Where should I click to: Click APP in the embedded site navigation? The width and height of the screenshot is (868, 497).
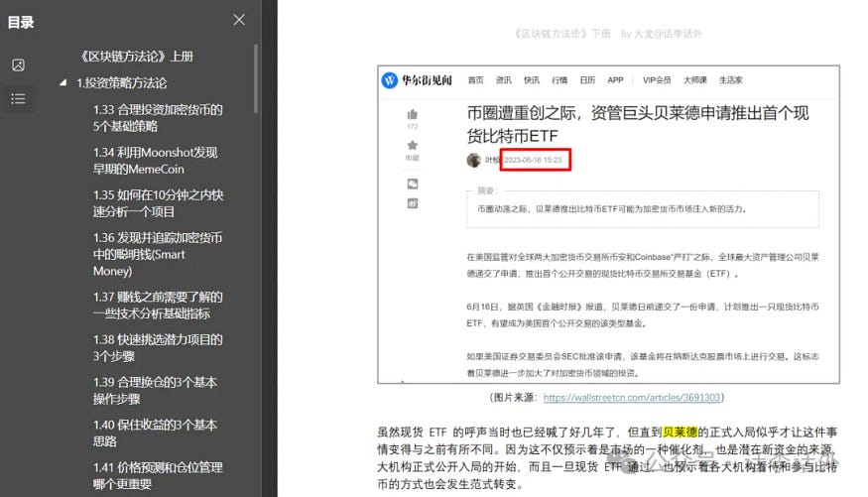pyautogui.click(x=616, y=80)
